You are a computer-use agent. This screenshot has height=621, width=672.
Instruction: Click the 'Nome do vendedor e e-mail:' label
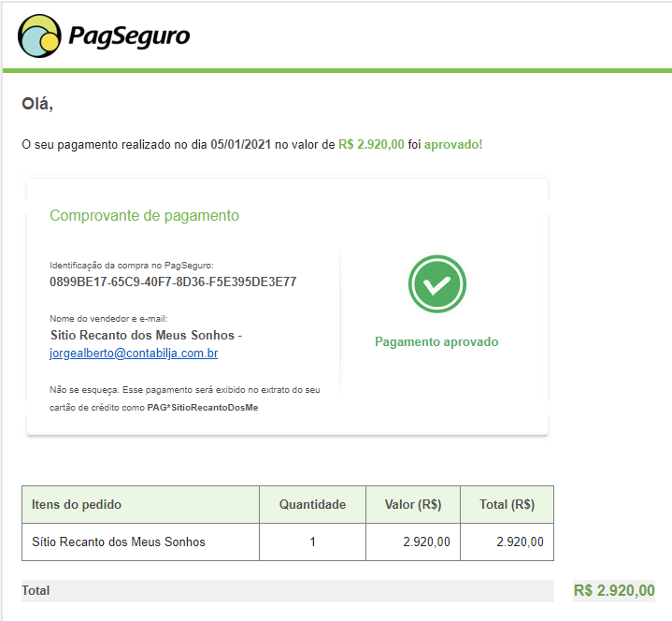108,319
